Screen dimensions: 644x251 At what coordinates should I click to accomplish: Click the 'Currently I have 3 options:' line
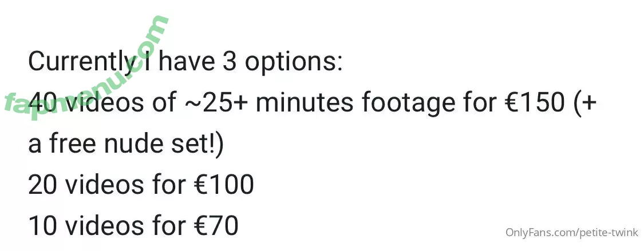point(185,62)
